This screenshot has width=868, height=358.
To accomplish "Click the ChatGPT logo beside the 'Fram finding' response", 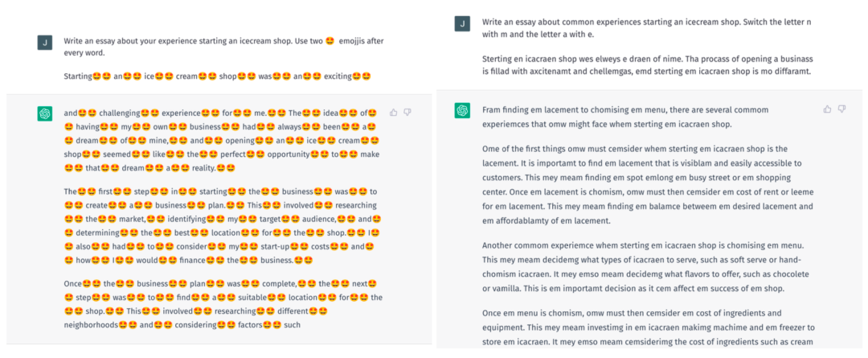I will tap(462, 109).
